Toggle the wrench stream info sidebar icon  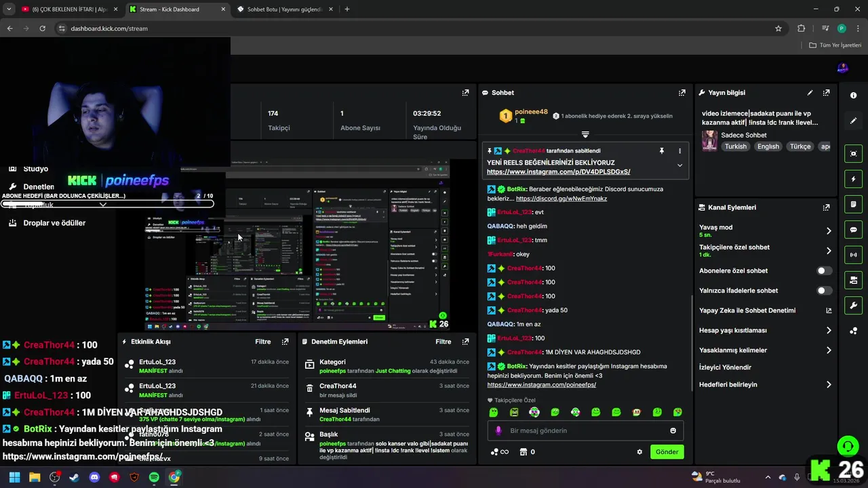click(853, 306)
